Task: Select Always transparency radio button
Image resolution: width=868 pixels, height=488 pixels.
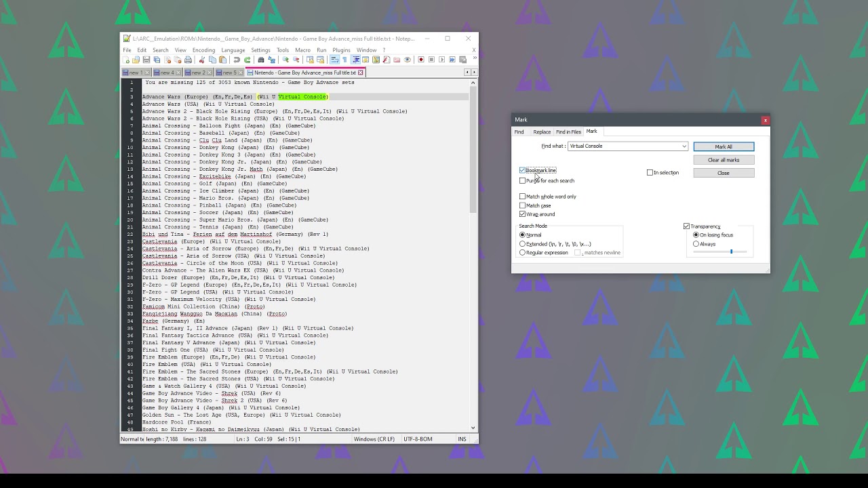Action: tap(696, 244)
